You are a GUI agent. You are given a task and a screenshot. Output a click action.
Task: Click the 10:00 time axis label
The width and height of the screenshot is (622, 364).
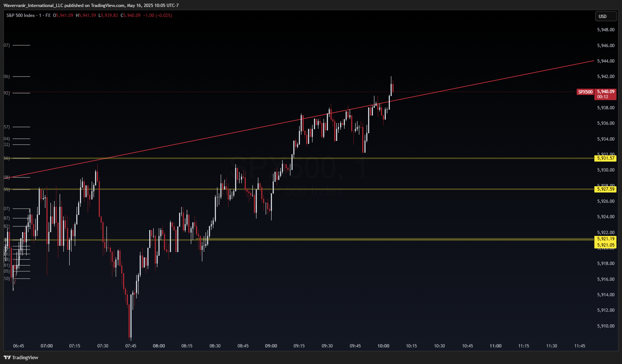pos(384,346)
